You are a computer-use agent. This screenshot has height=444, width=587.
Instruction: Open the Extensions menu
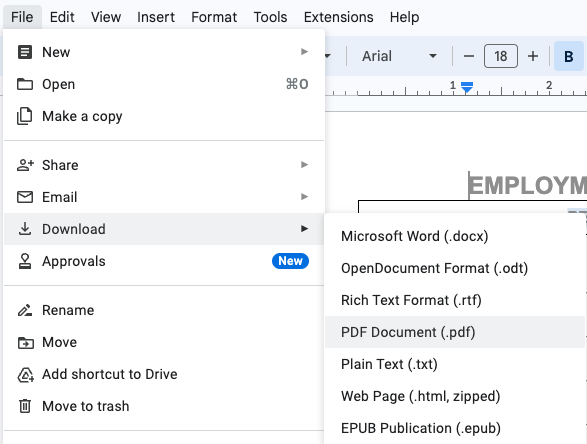coord(338,17)
